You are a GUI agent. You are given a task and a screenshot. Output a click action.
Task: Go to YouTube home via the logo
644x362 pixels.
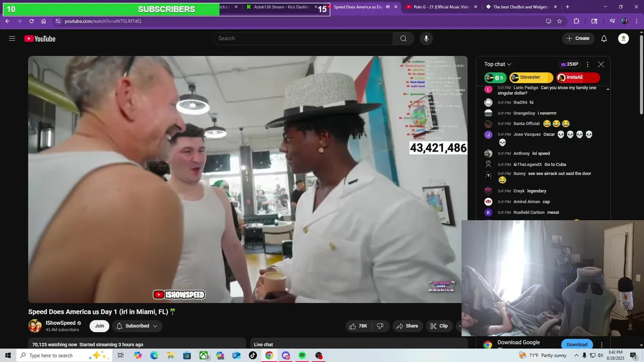tap(40, 39)
